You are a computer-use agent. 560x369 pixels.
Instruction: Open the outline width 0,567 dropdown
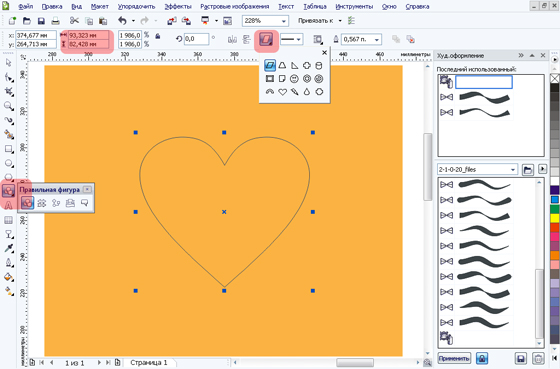tap(377, 40)
